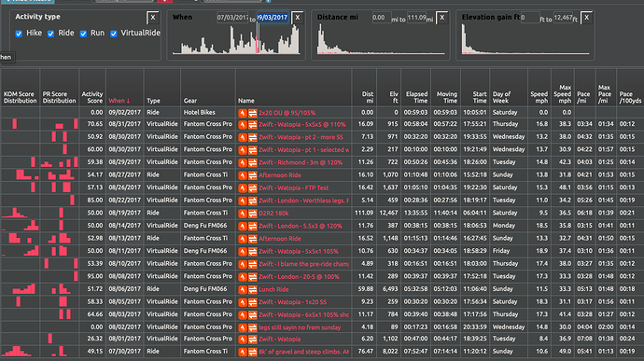The height and width of the screenshot is (361, 644).
Task: Click swap arrows icon for Watopia 1x20 SS
Action: pyautogui.click(x=252, y=302)
